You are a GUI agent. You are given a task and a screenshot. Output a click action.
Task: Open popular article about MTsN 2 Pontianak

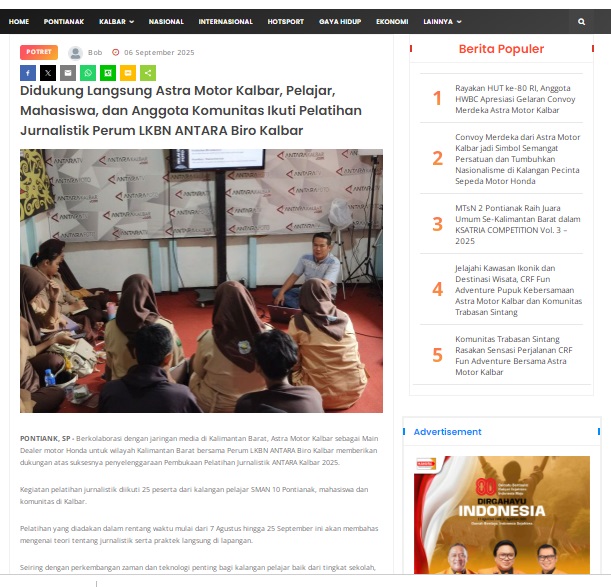(517, 225)
